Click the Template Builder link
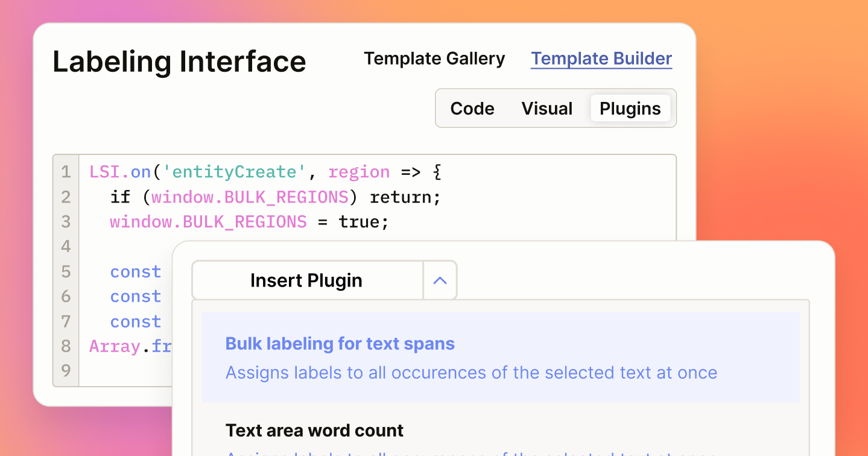This screenshot has height=456, width=868. 601,59
